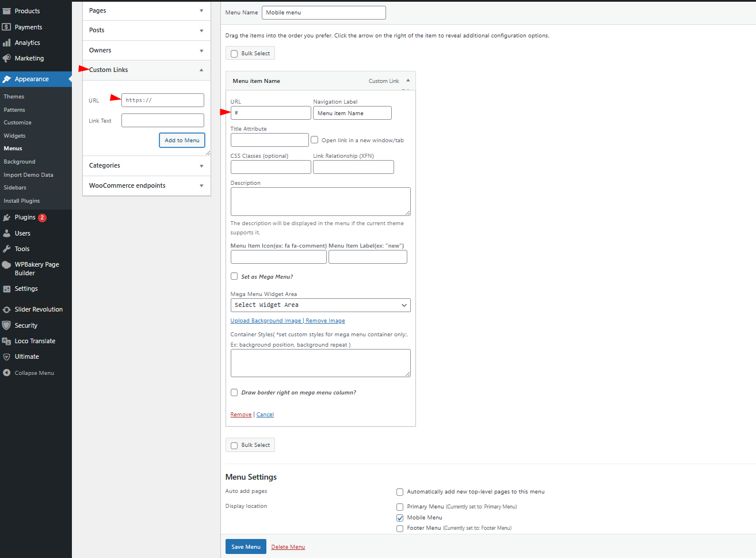Click the Security shield icon
This screenshot has height=558, width=756.
[7, 325]
